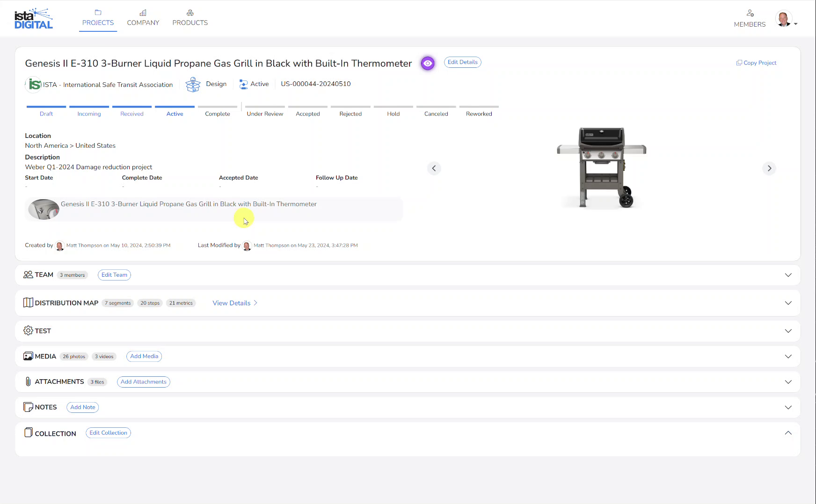Screen dimensions: 816x504
Task: Click the Active status icon
Action: point(243,84)
